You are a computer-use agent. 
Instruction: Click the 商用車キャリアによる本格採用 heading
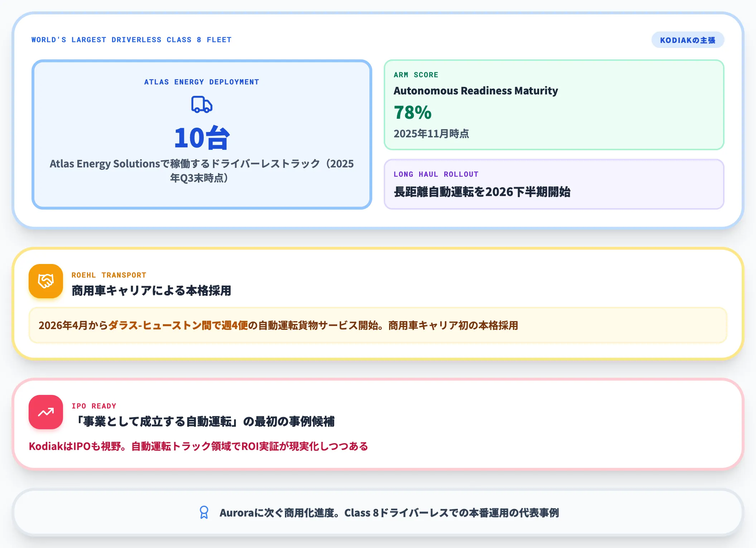(151, 290)
